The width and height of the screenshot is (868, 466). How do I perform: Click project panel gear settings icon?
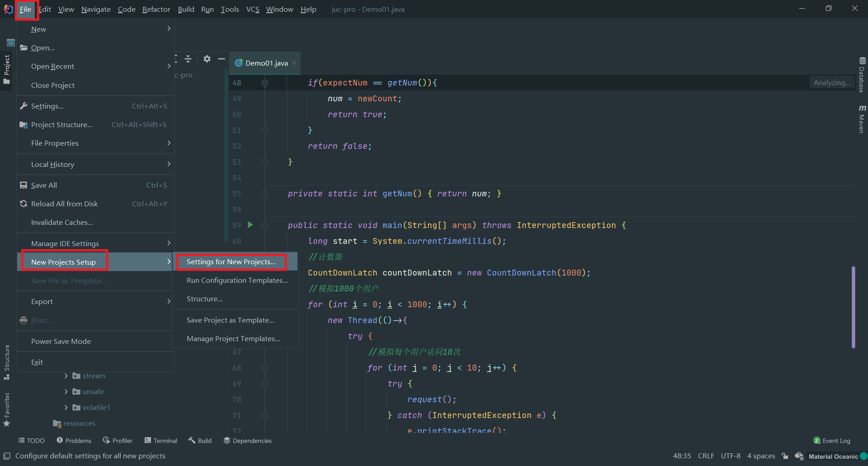(207, 59)
